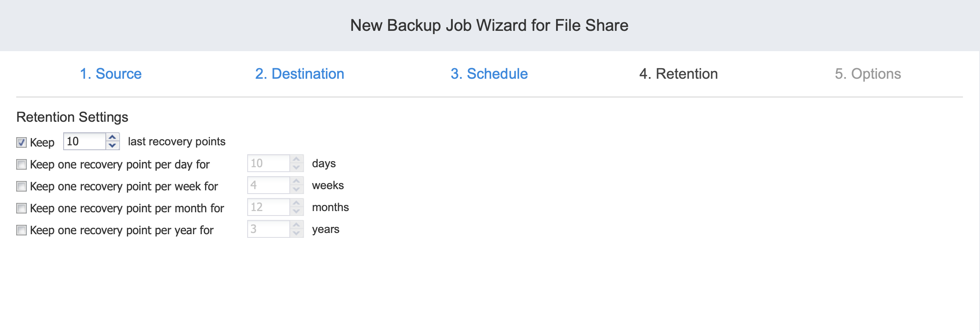Click the down arrow on years spinner
Screen dimensions: 980x332
pyautogui.click(x=296, y=233)
